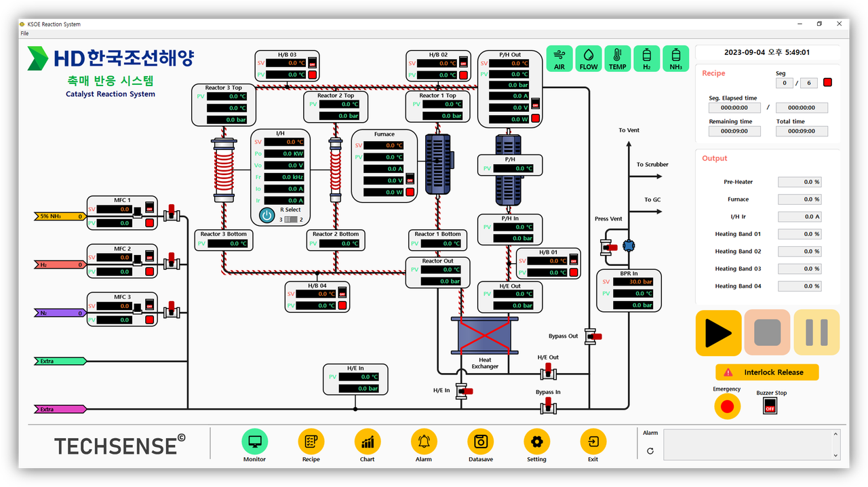Click the Pre-Heater output value

coord(800,182)
